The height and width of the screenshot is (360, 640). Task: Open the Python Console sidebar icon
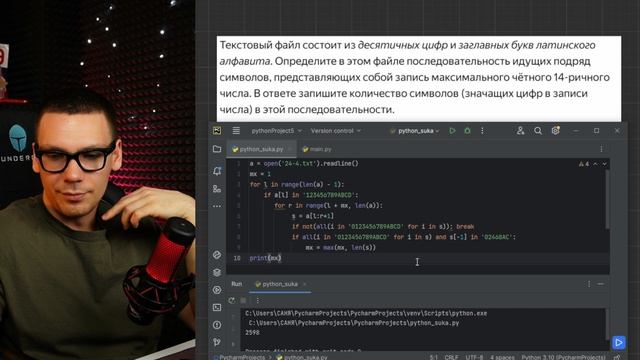click(x=217, y=255)
